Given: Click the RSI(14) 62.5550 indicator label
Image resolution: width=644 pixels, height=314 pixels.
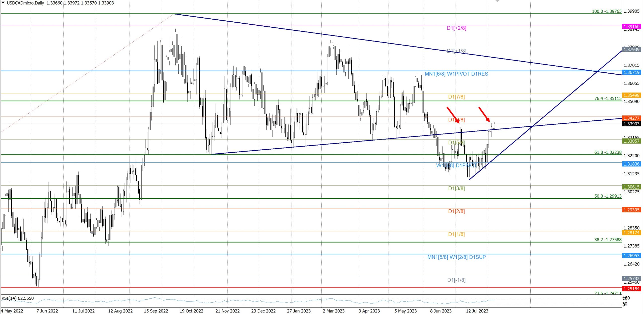Looking at the screenshot, I should click(18, 298).
